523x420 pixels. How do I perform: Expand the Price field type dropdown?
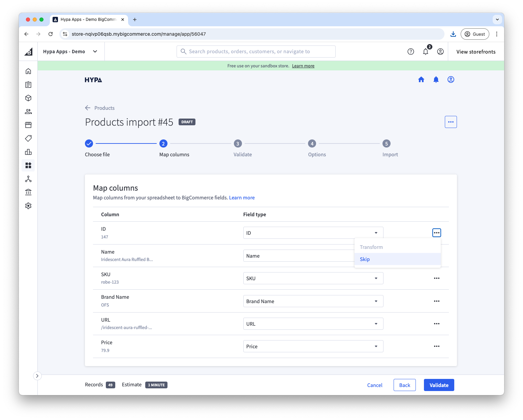[313, 346]
